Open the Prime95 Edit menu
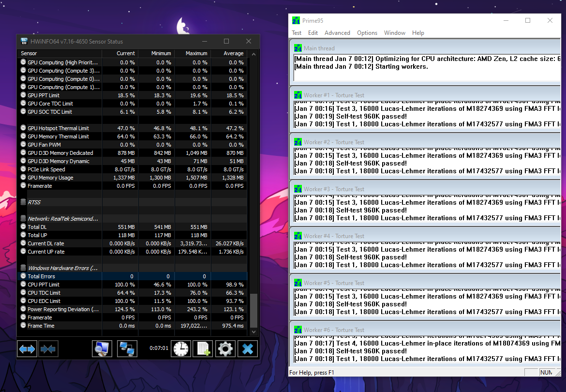The width and height of the screenshot is (566, 392). pos(313,33)
